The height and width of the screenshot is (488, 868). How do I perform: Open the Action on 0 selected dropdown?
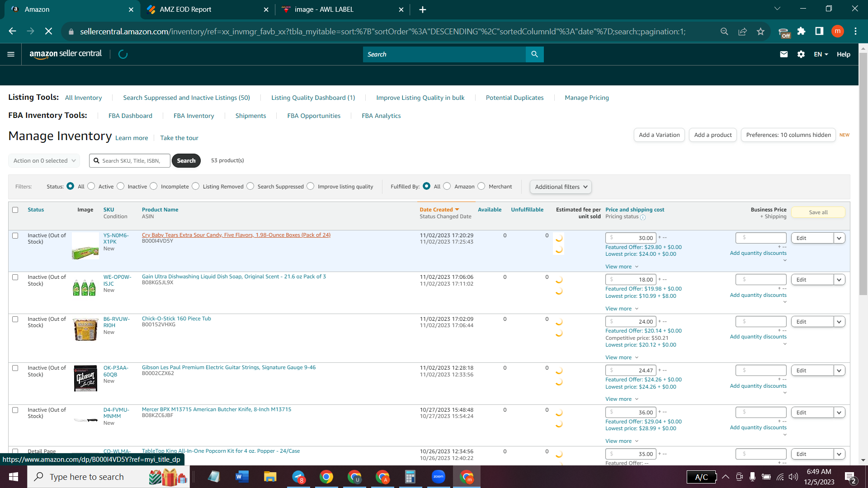click(44, 160)
